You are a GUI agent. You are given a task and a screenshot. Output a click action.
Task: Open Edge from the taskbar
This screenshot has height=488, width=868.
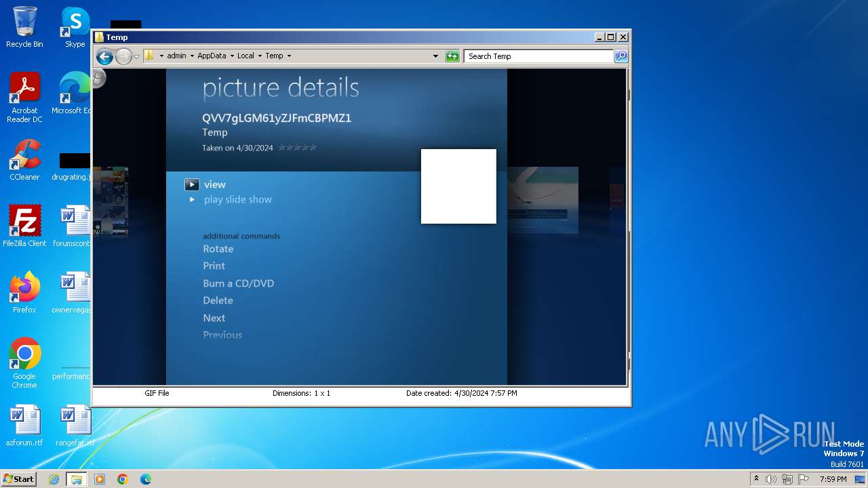(146, 479)
